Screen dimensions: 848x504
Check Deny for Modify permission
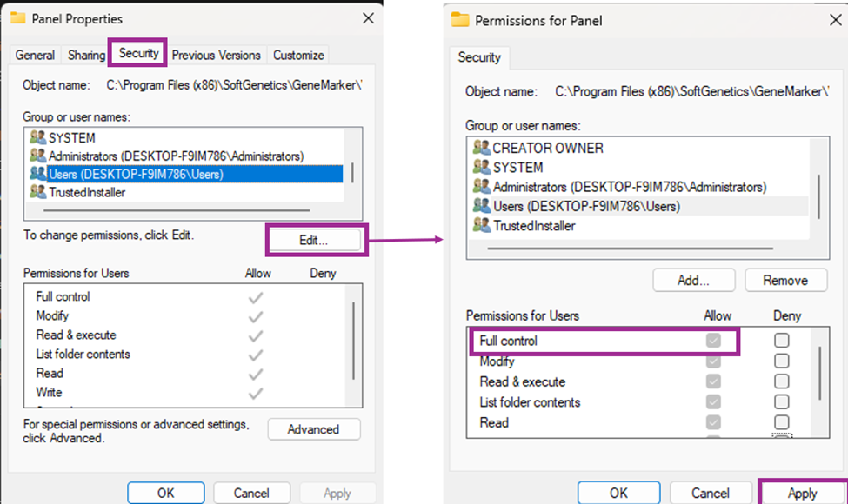[782, 361]
